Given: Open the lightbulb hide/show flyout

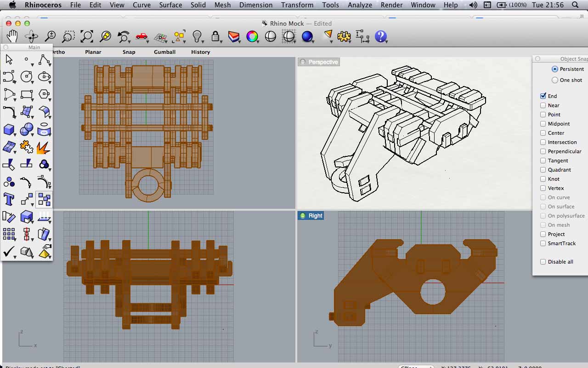Looking at the screenshot, I should 197,36.
